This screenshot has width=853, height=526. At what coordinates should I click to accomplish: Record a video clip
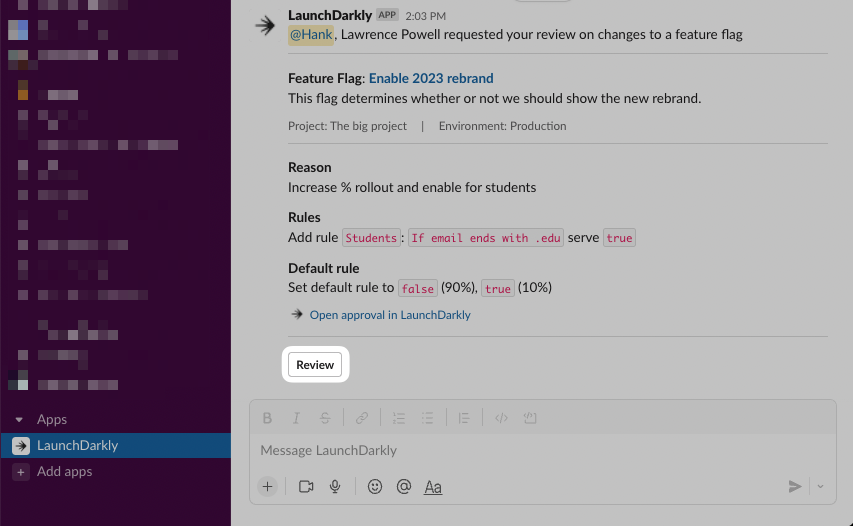(306, 487)
